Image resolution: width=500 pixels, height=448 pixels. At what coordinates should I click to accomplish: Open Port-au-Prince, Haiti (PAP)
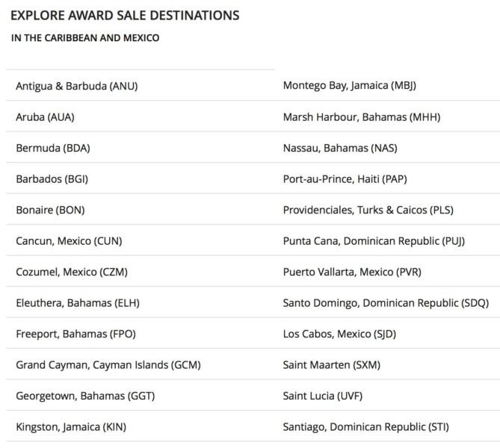pos(345,179)
